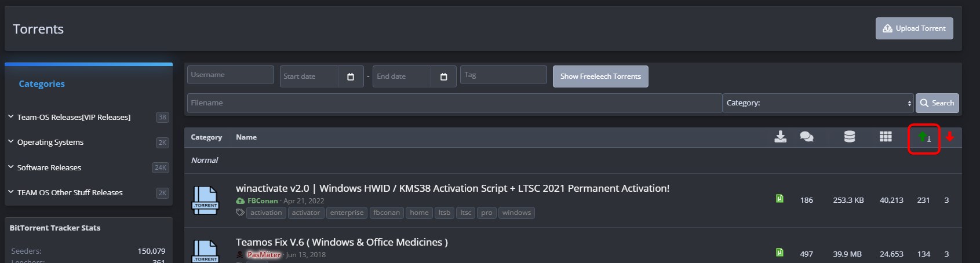Image resolution: width=980 pixels, height=263 pixels.
Task: Expand Team-OS Releases[VIP Releases] category
Action: [10, 116]
